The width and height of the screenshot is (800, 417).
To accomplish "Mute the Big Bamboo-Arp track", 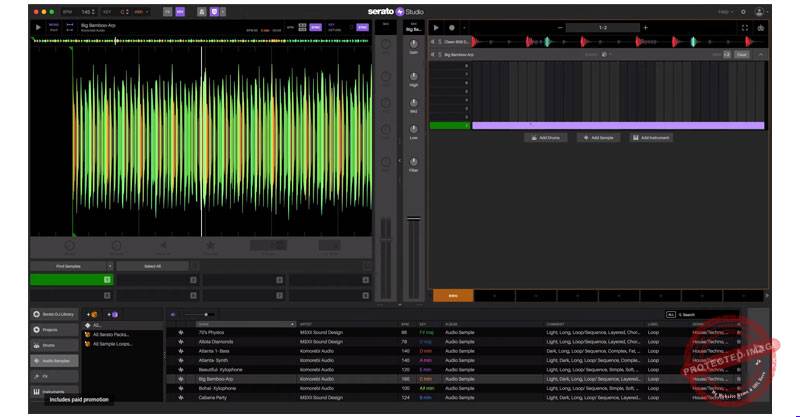I will (433, 54).
